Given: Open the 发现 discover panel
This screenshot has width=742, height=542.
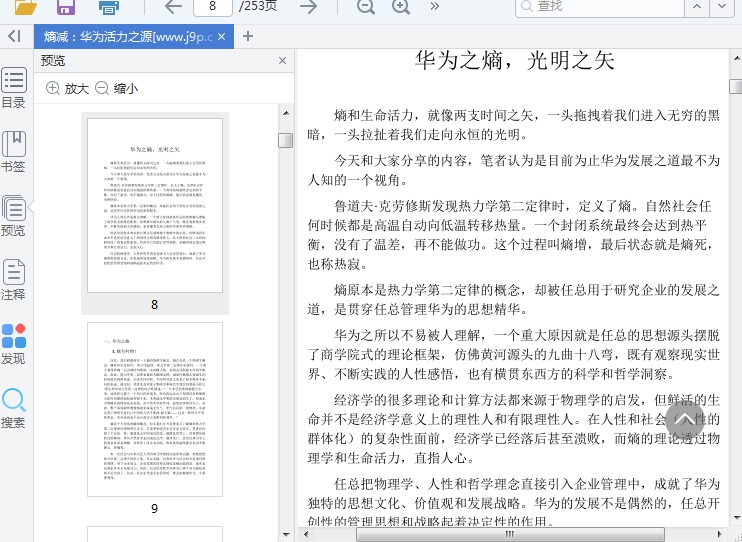Looking at the screenshot, I should (x=14, y=344).
